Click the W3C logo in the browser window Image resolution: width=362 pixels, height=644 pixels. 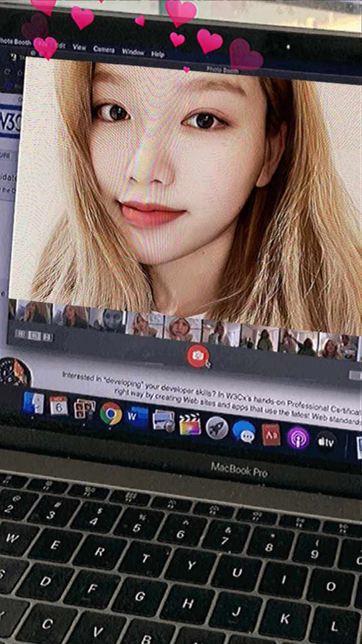(x=10, y=121)
